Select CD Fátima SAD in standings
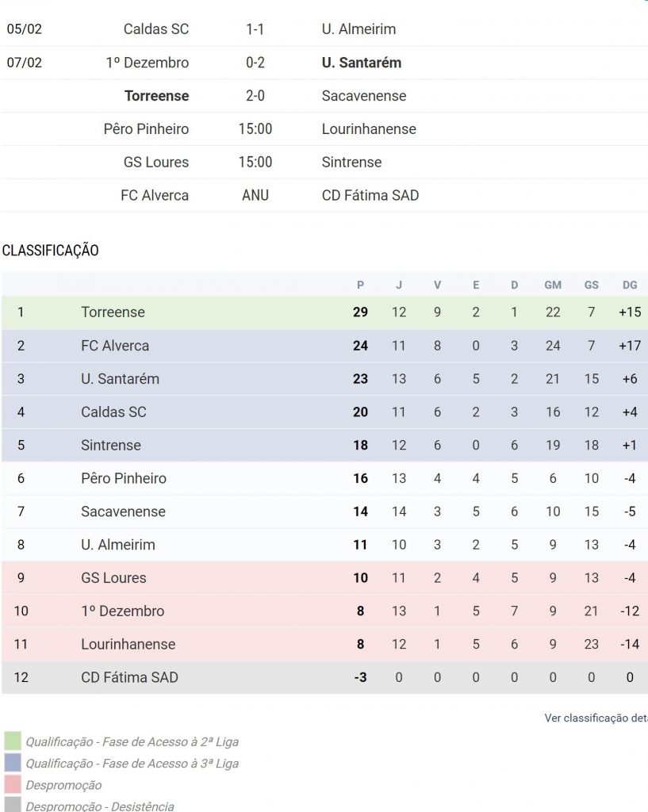This screenshot has height=812, width=648. tap(129, 677)
